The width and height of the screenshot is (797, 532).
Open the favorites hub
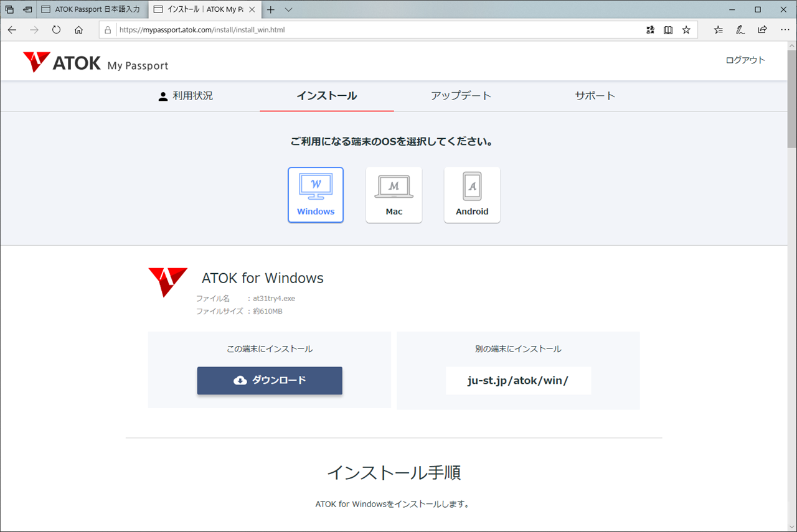pos(719,30)
